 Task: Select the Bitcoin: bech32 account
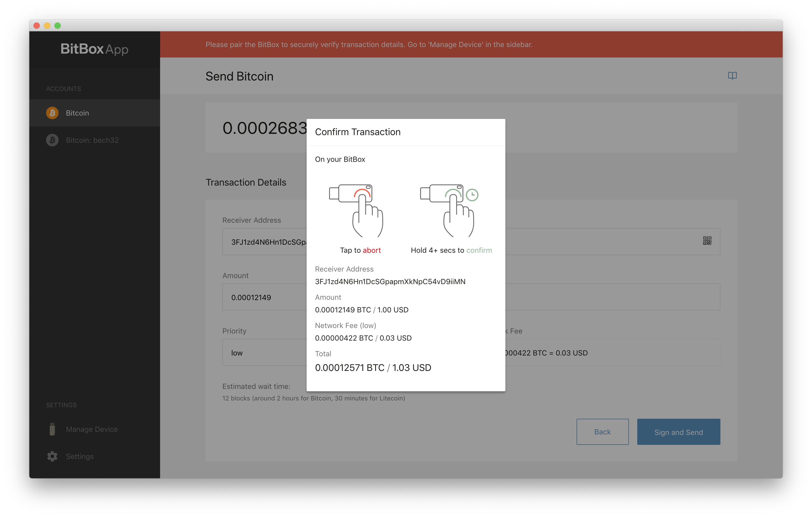point(95,140)
